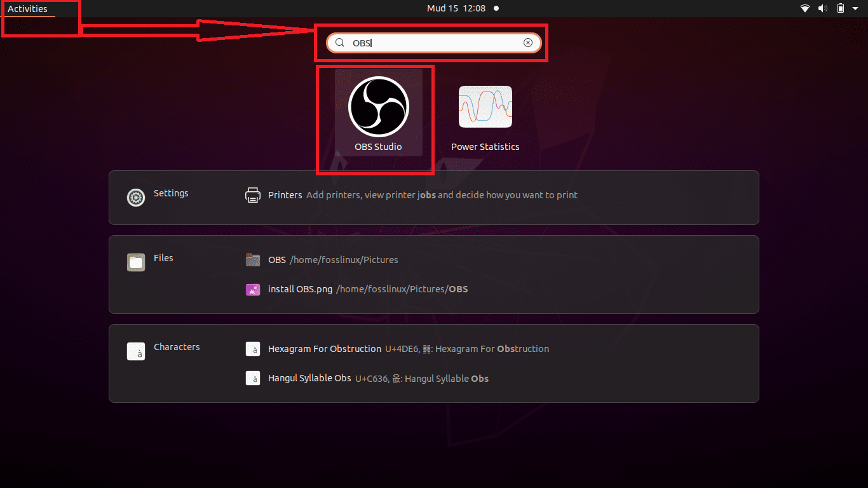This screenshot has width=868, height=488.
Task: Open the system menu dropdown arrow
Action: click(855, 8)
